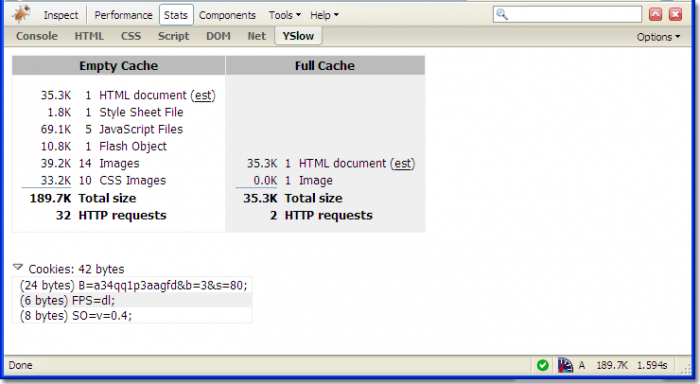Screen dimensions: 700x384
Task: Click '14 Images' row
Action: [90, 163]
